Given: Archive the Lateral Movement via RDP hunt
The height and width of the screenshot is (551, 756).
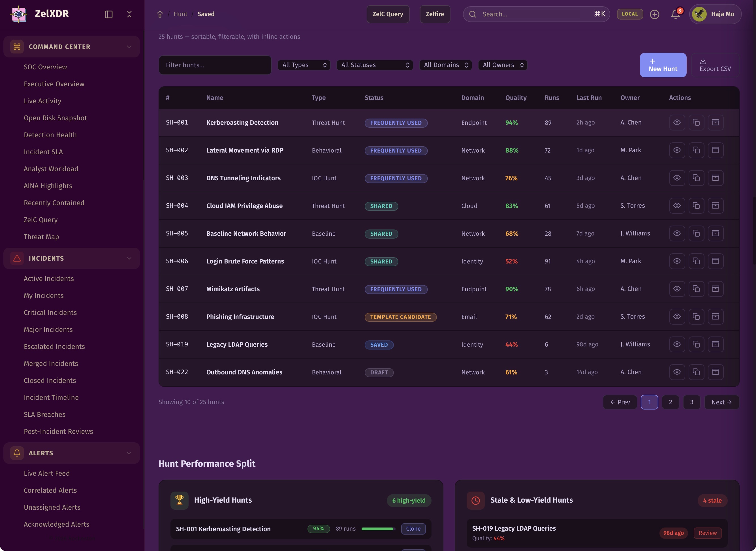Looking at the screenshot, I should (715, 150).
